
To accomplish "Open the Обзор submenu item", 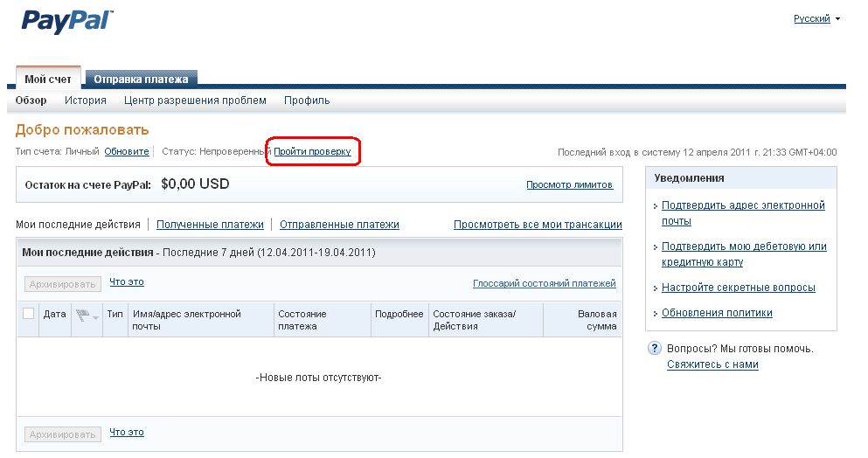I will pos(31,101).
